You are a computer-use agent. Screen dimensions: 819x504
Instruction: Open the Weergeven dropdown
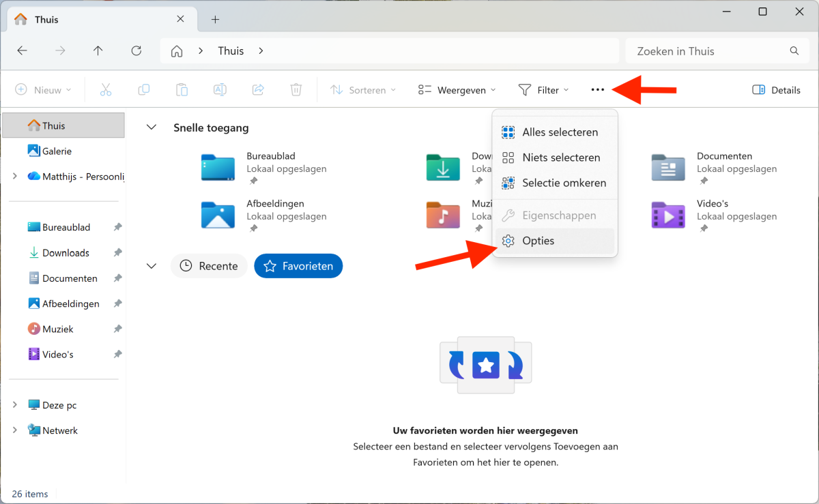click(457, 90)
